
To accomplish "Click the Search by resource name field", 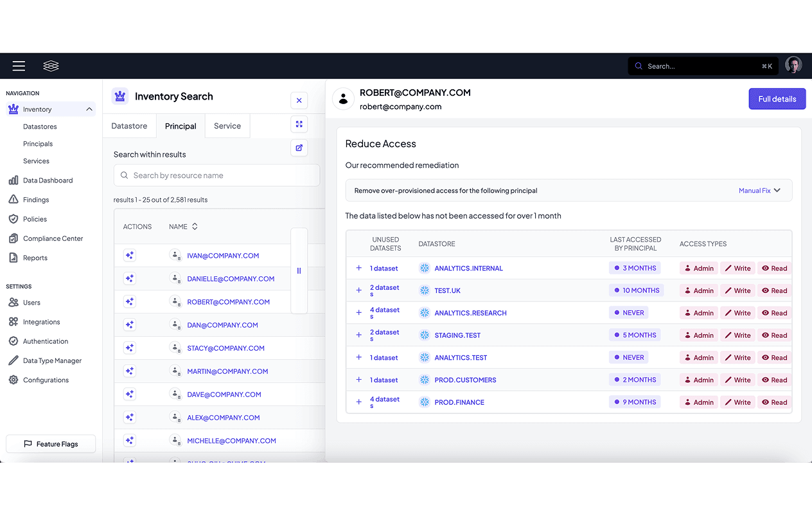I will (216, 175).
